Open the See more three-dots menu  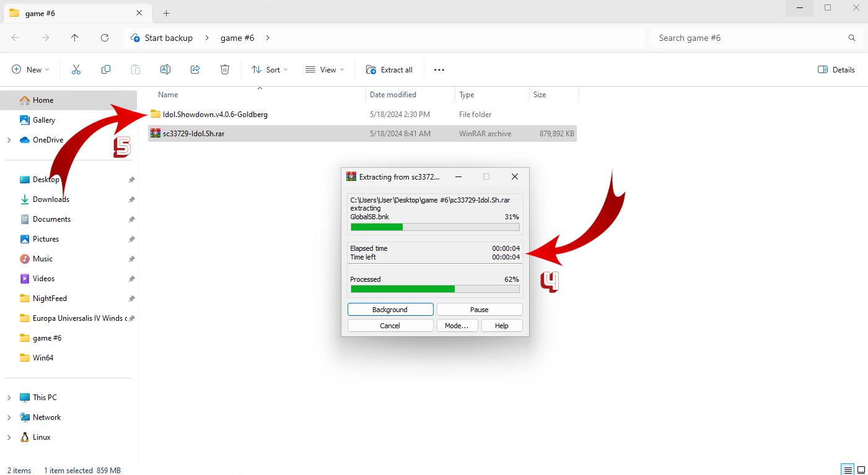tap(439, 70)
